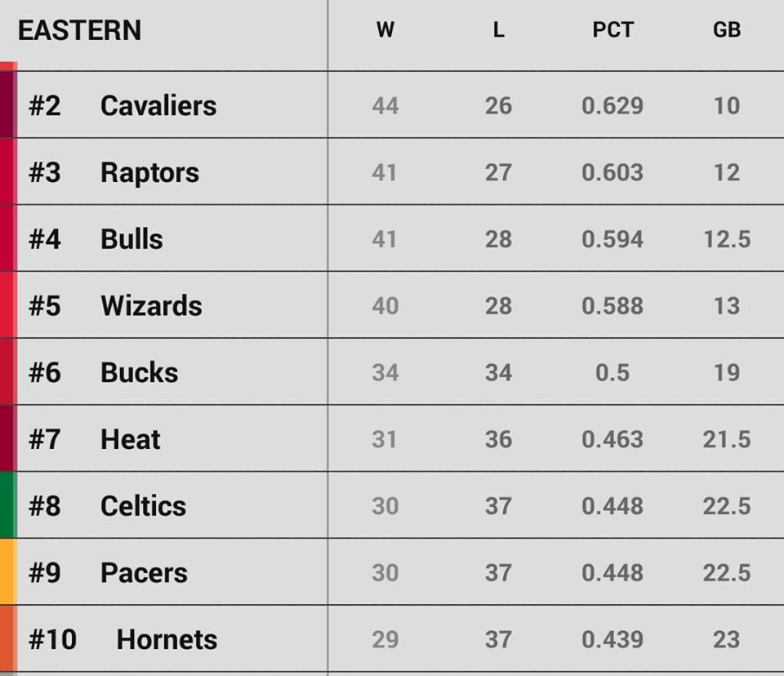784x676 pixels.
Task: Tap the Celtics team name
Action: pos(143,506)
